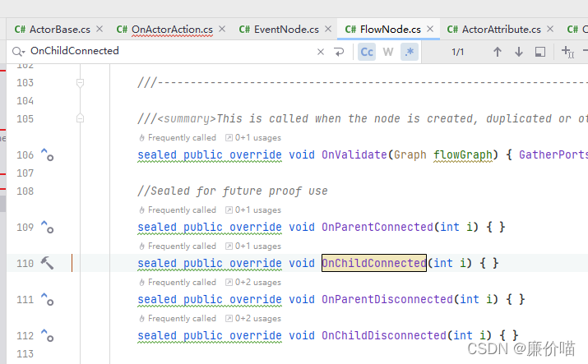Click the hammer quick-fix icon on line 110
This screenshot has width=588, height=364.
tap(47, 263)
